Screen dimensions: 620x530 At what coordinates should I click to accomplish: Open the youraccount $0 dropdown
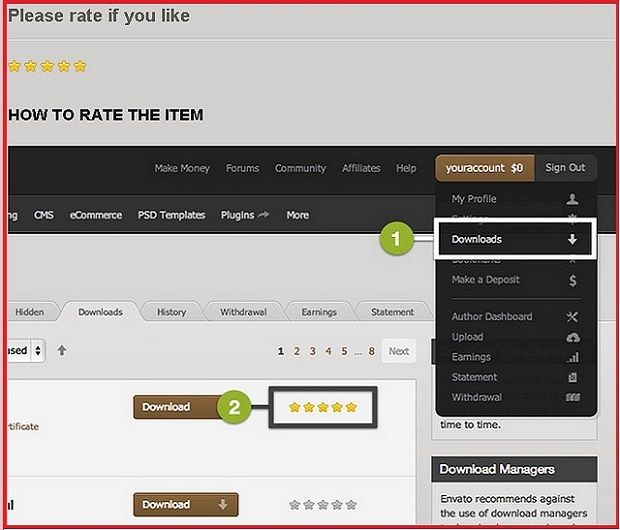pyautogui.click(x=484, y=168)
